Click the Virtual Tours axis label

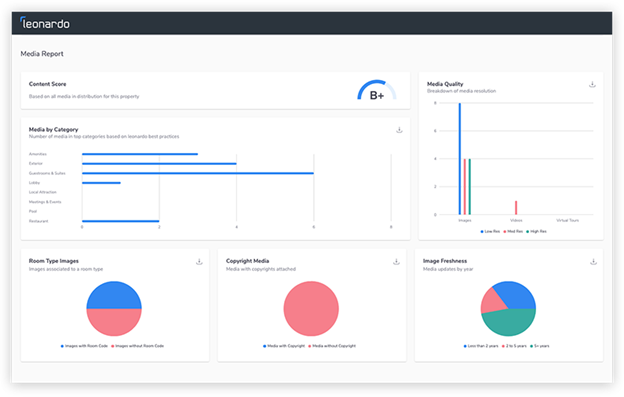coord(567,220)
